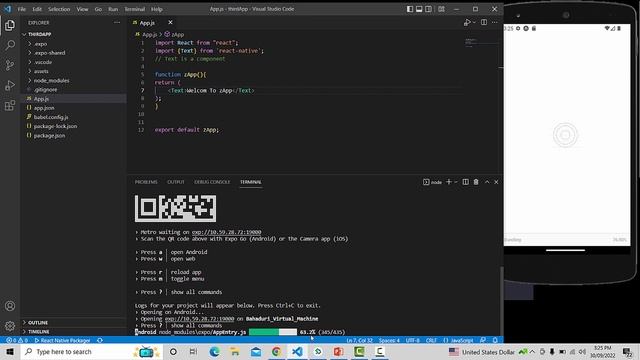Expand the node_modules folder
This screenshot has width=640, height=360.
click(x=73, y=80)
